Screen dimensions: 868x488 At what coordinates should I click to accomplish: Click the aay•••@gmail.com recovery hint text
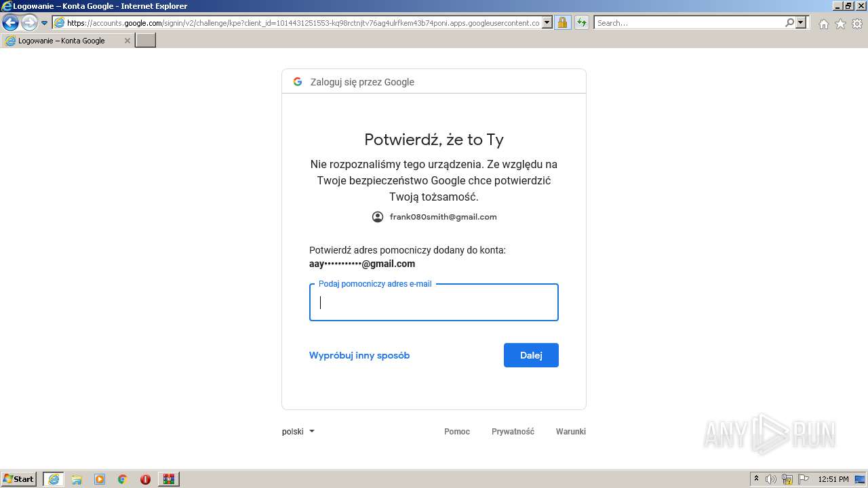(362, 264)
